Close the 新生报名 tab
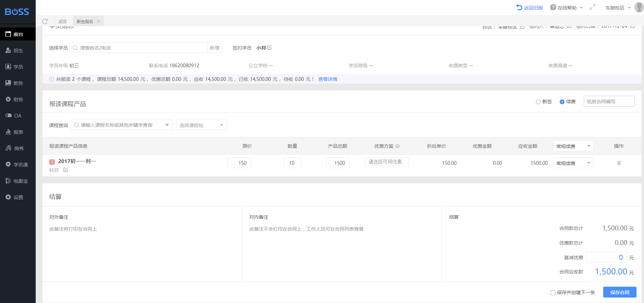 click(99, 21)
